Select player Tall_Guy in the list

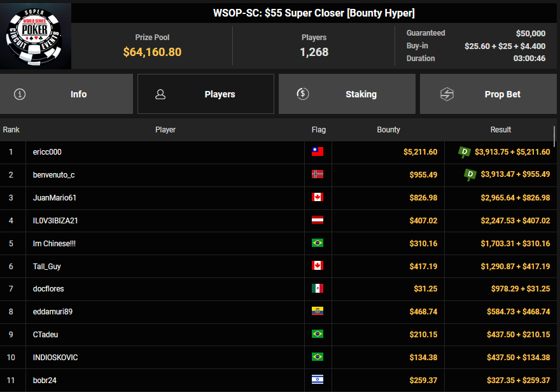pos(47,266)
